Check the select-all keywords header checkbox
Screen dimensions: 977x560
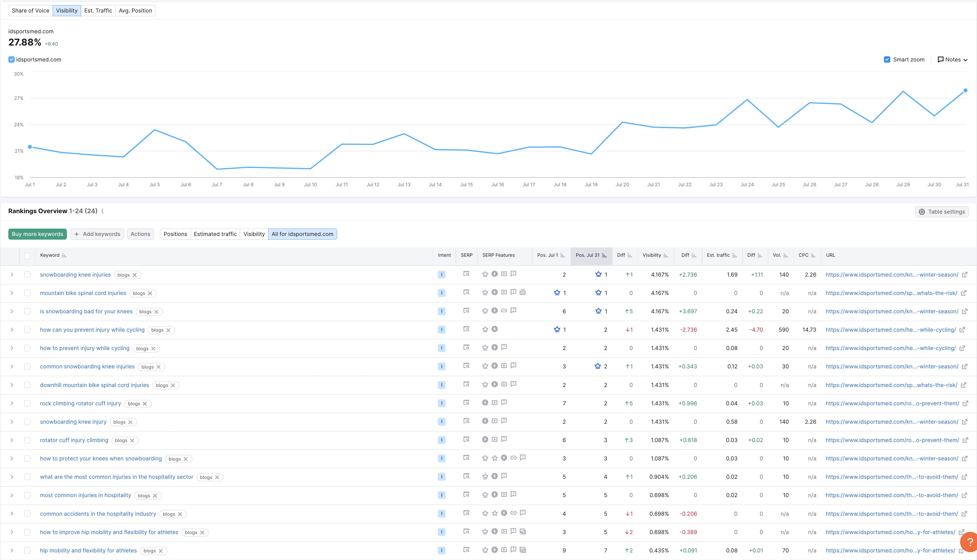click(27, 256)
